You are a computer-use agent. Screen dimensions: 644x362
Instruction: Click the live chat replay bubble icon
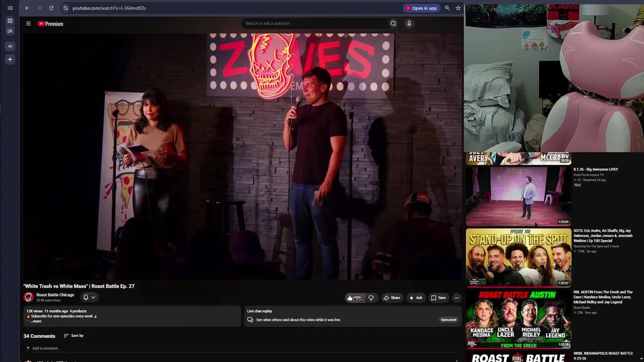pos(250,320)
